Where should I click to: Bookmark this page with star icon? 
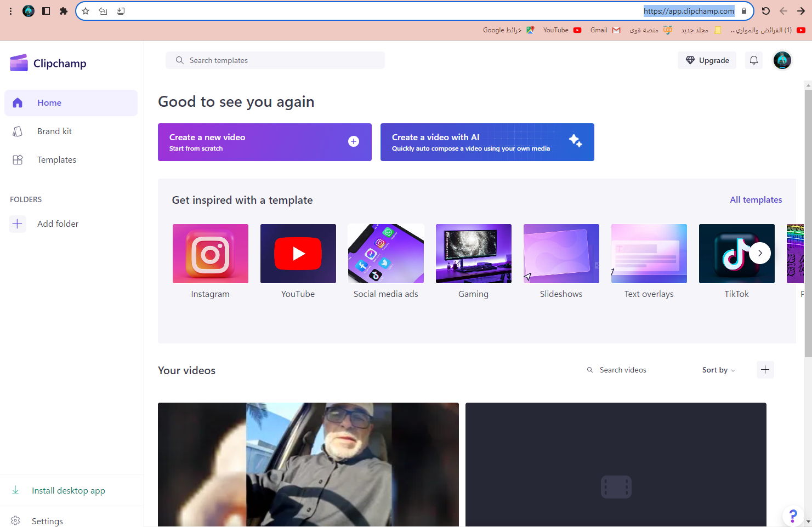pos(86,11)
